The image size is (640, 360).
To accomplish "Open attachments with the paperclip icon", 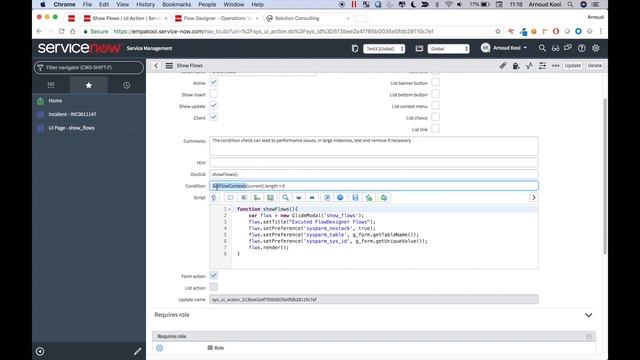I will coord(503,65).
